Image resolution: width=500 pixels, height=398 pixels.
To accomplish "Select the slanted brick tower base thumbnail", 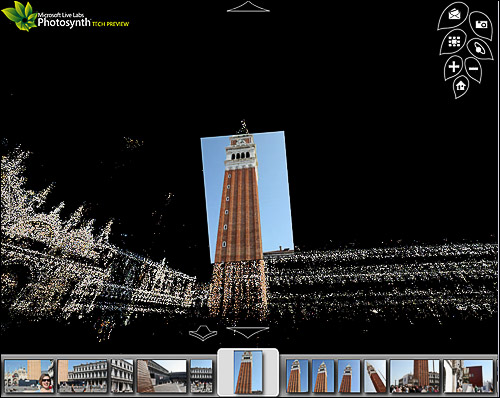I will [161, 376].
